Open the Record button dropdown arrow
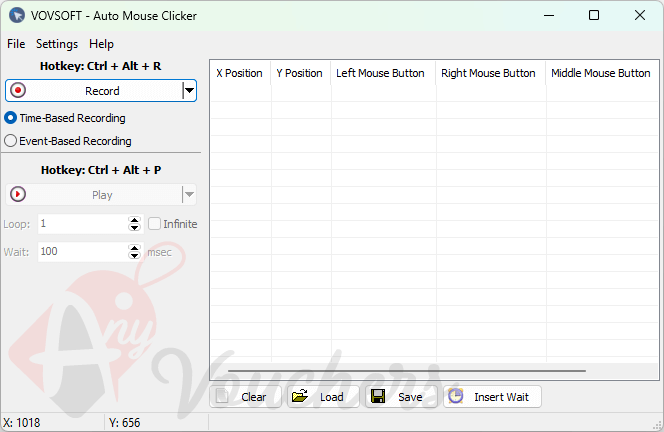The height and width of the screenshot is (432, 664). (x=189, y=90)
